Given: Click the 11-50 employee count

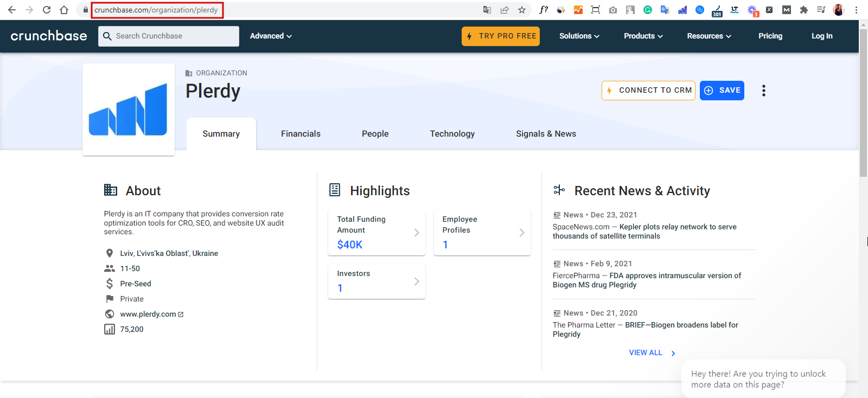Looking at the screenshot, I should (130, 268).
